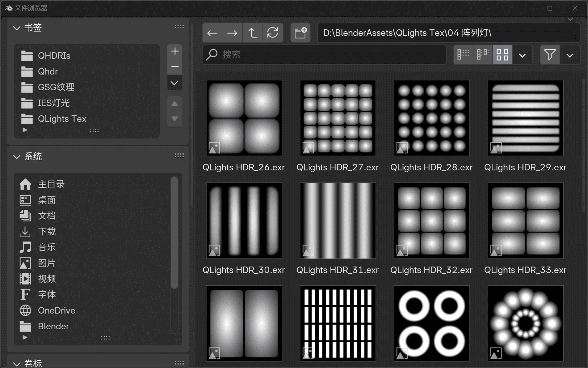Click the 搜索 search field
Viewport: 588px width, 368px height.
point(324,55)
